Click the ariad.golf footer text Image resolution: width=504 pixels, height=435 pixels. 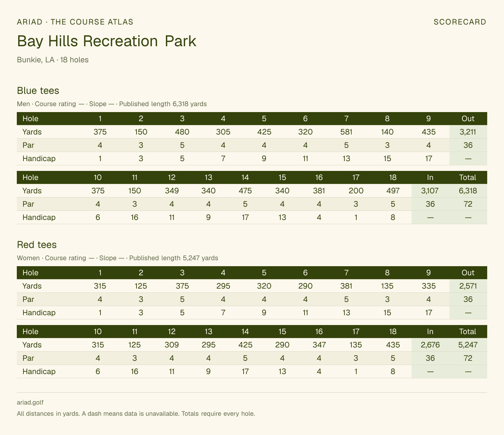click(30, 403)
